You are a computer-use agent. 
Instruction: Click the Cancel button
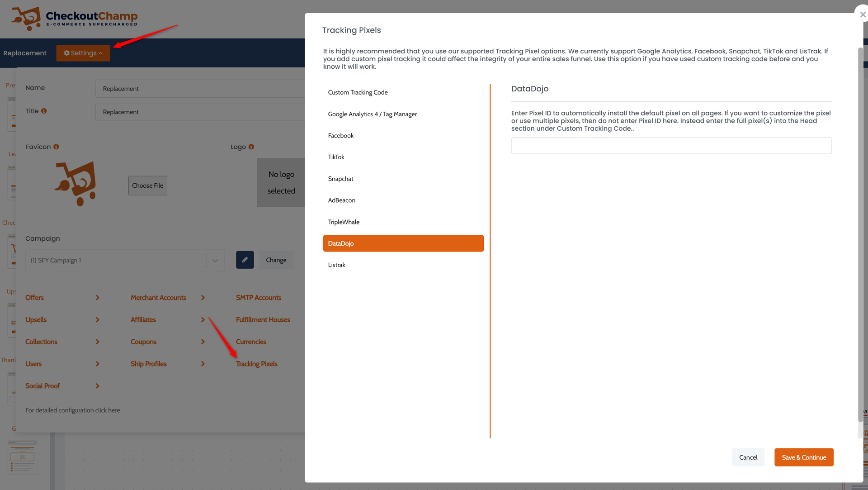[748, 457]
